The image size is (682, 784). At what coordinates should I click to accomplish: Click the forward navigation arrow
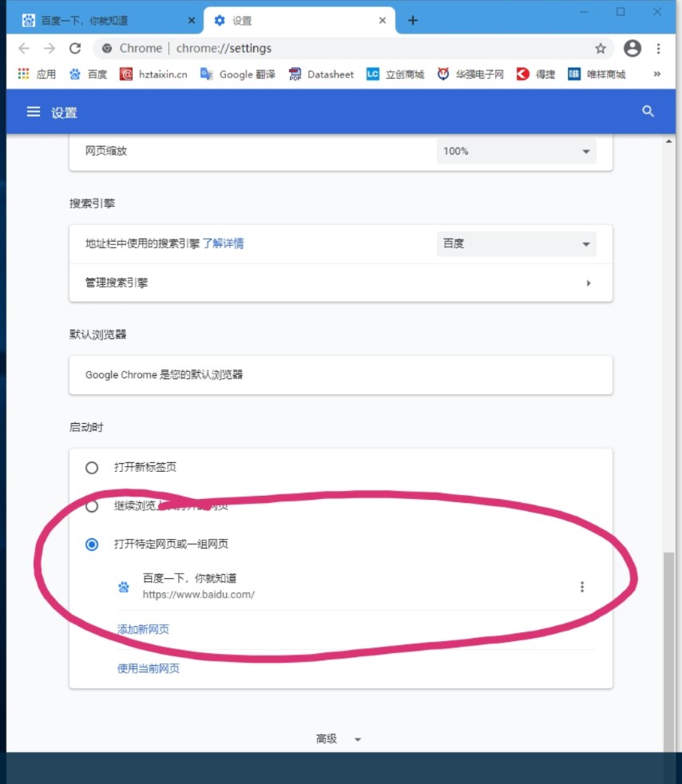(x=50, y=49)
